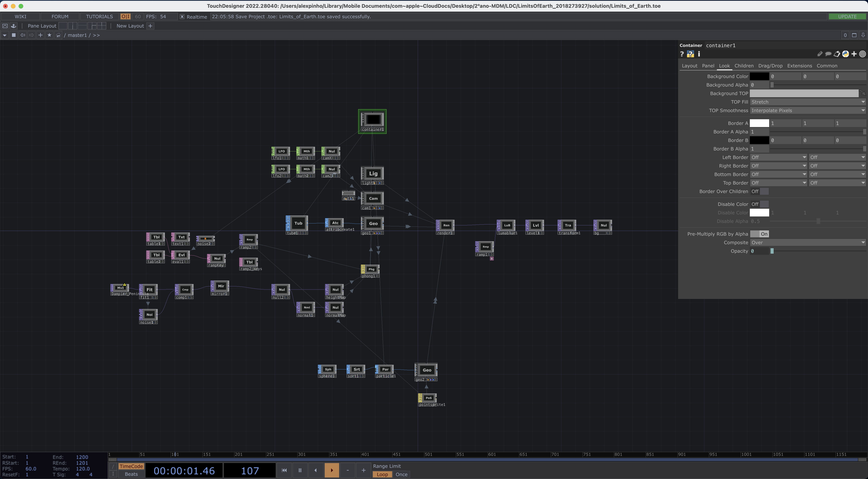Click the bookmark star icon in the path bar
Viewport: 868px width, 479px height.
[49, 35]
